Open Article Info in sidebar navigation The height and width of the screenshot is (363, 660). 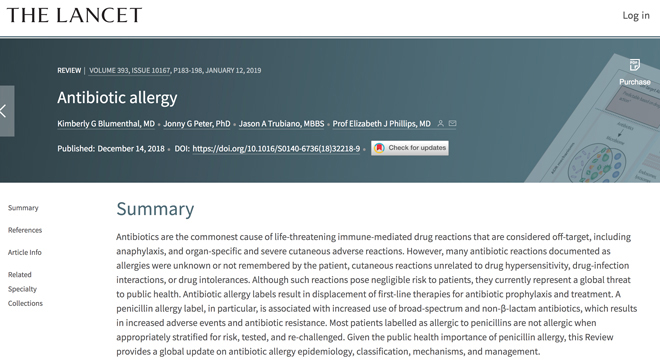pyautogui.click(x=25, y=252)
